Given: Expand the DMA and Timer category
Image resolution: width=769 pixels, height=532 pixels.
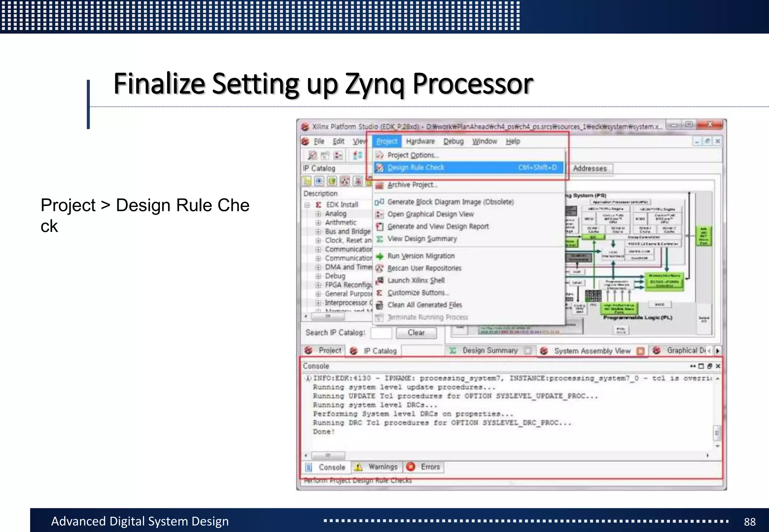Looking at the screenshot, I should click(x=318, y=267).
